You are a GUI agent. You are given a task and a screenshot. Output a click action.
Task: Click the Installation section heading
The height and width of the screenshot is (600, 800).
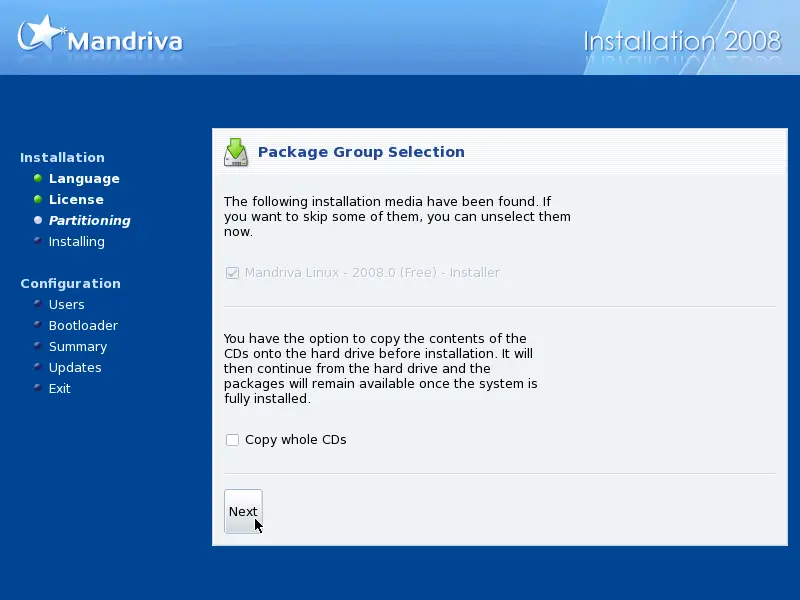point(62,157)
